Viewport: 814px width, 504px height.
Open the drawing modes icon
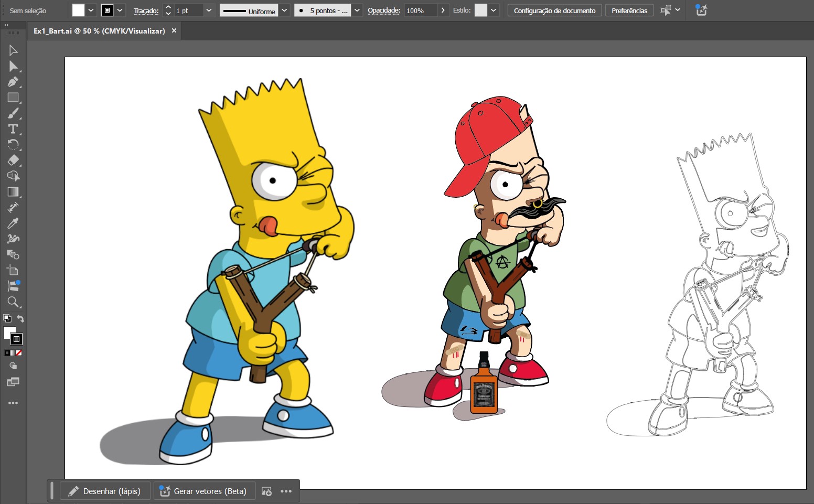(13, 366)
